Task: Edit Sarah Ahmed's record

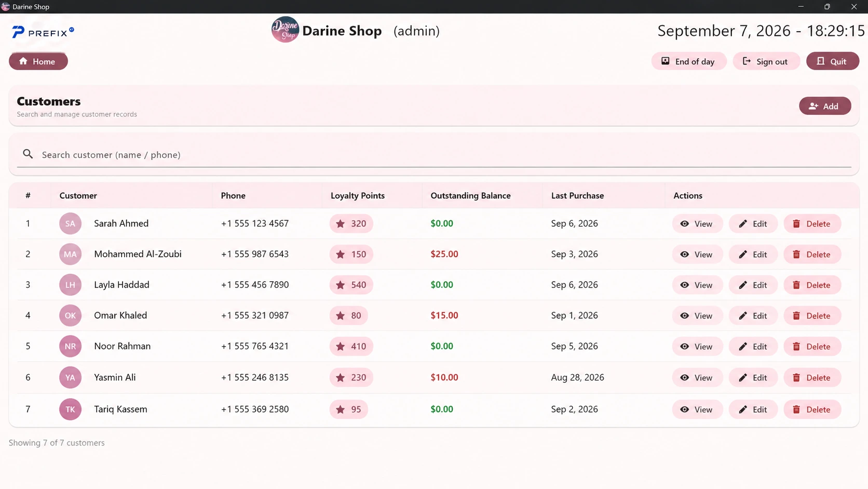Action: tap(753, 224)
